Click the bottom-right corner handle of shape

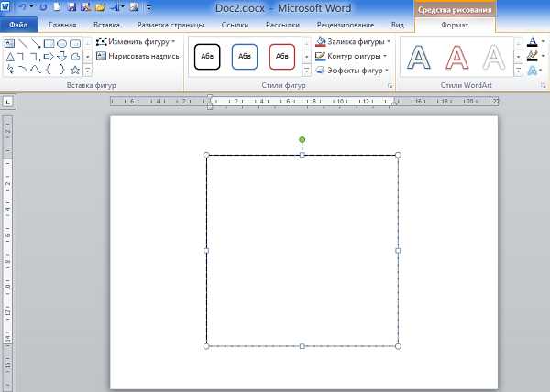pos(398,346)
